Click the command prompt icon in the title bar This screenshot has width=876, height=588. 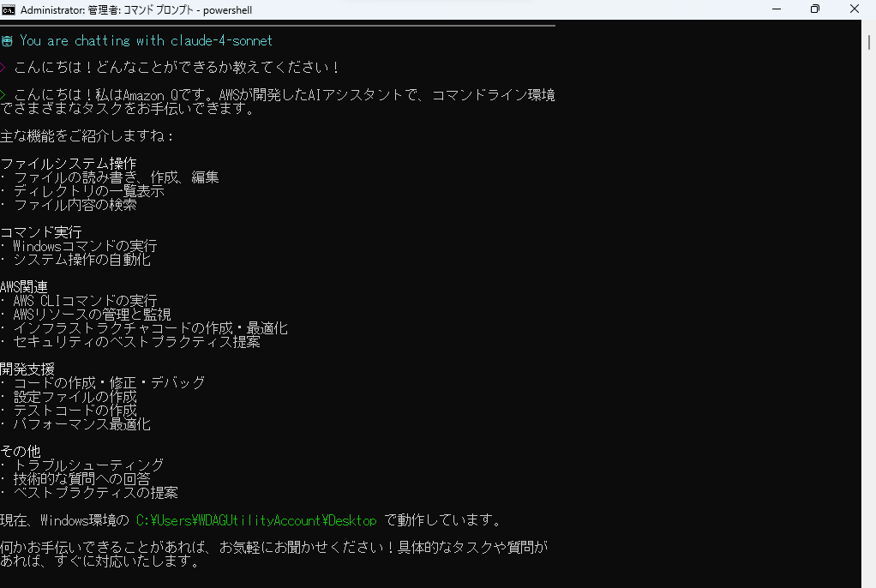(10, 9)
